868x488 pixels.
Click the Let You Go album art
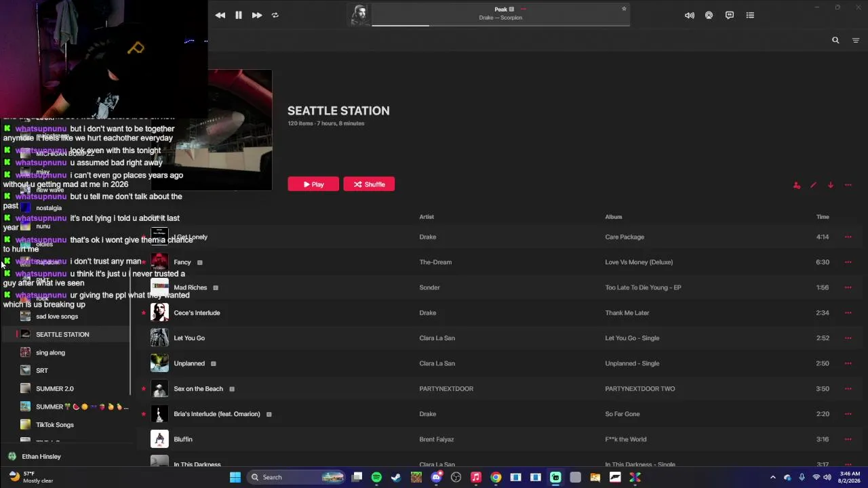click(159, 338)
